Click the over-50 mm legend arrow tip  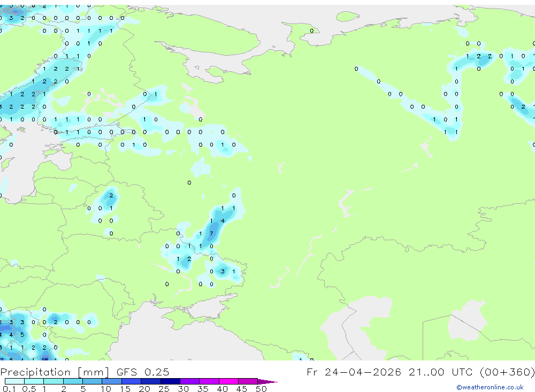(267, 381)
